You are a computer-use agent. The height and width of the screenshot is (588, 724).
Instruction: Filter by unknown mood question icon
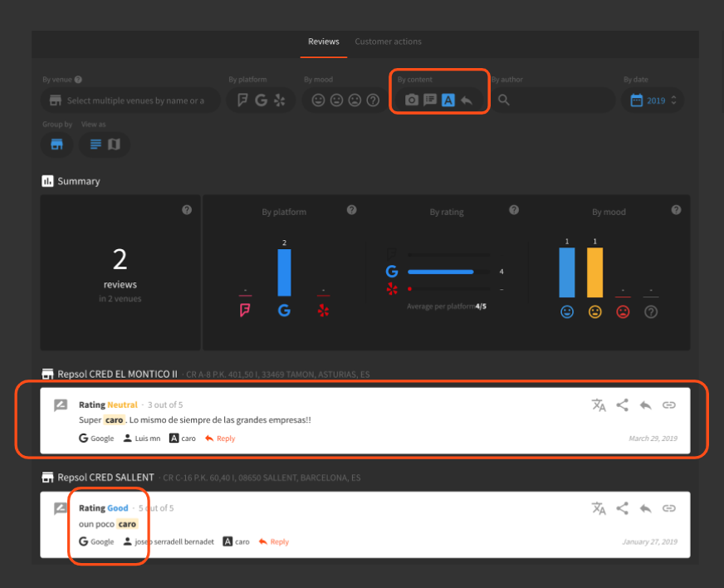(x=374, y=100)
